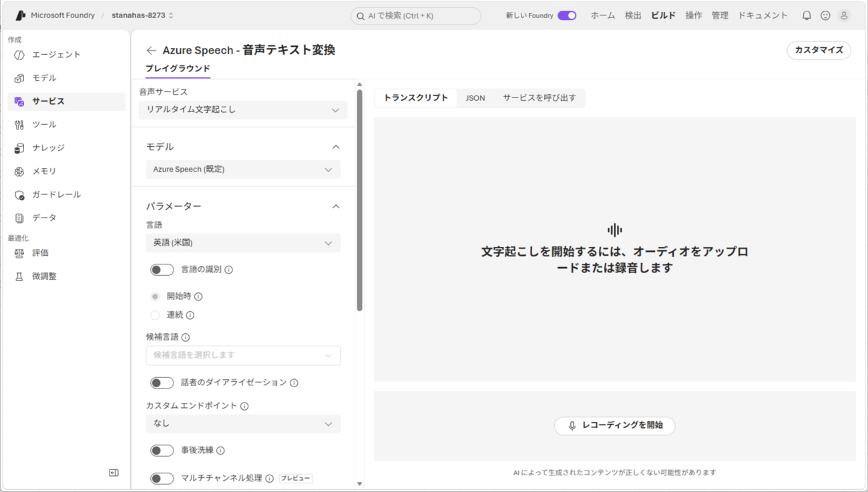Click info icon next to 候補言語
868x492 pixels.
pyautogui.click(x=186, y=338)
